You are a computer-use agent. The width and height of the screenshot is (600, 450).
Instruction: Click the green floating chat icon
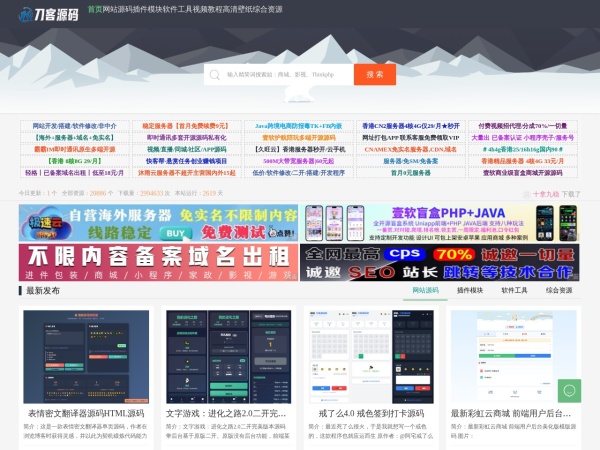coord(568,390)
